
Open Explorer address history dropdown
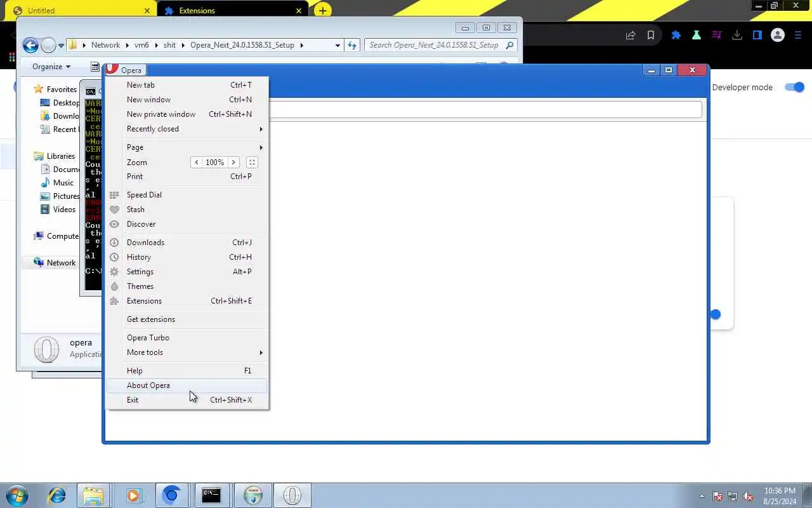coord(337,45)
